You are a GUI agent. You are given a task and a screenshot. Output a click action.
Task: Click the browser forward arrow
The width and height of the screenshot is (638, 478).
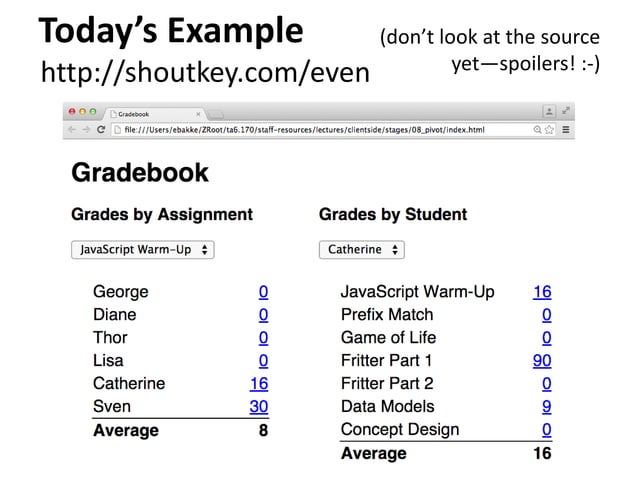click(x=86, y=130)
